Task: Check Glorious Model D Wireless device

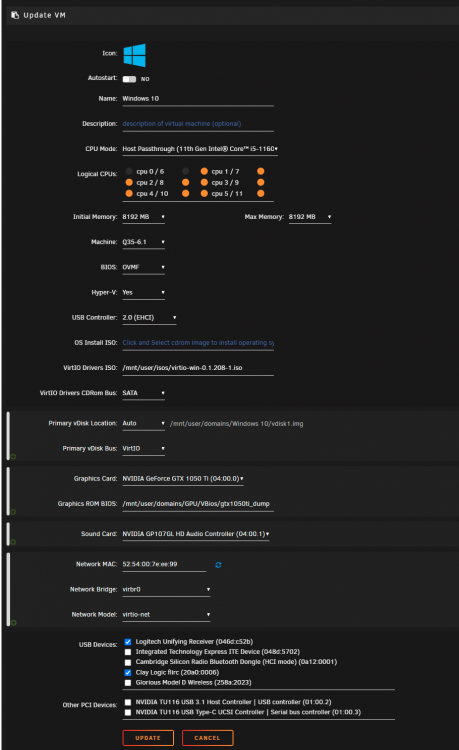Action: (128, 683)
